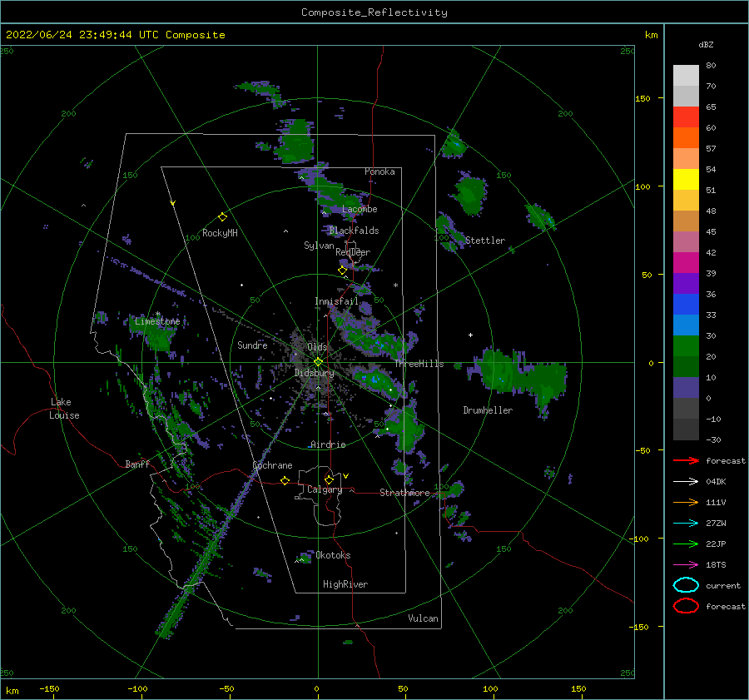This screenshot has width=749, height=700.
Task: Select the bright green 30-20 dBZ swatch
Action: (686, 346)
